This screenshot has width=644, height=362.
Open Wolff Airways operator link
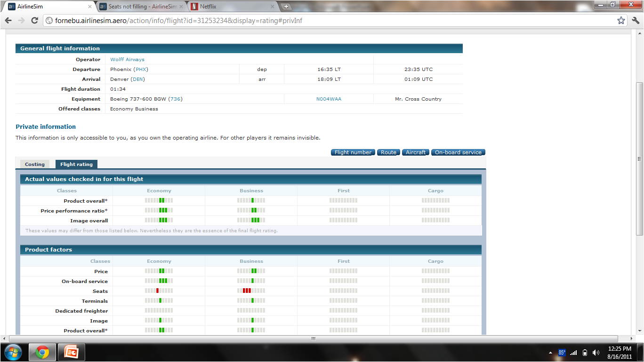coord(127,60)
